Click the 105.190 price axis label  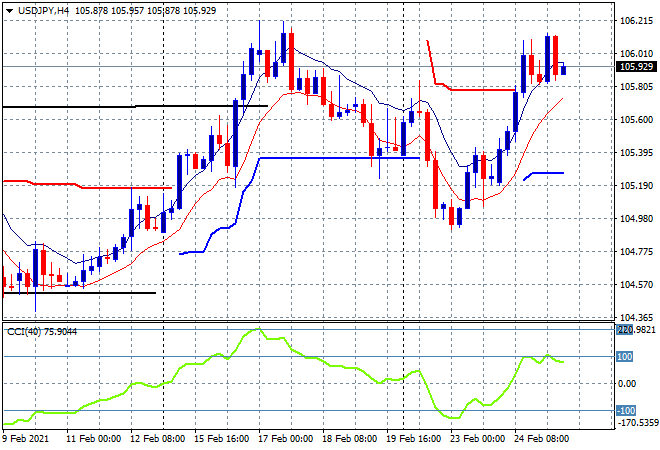(637, 186)
